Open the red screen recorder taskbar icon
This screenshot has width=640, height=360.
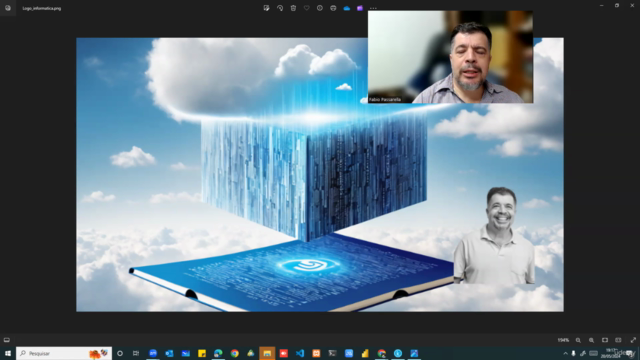click(284, 353)
